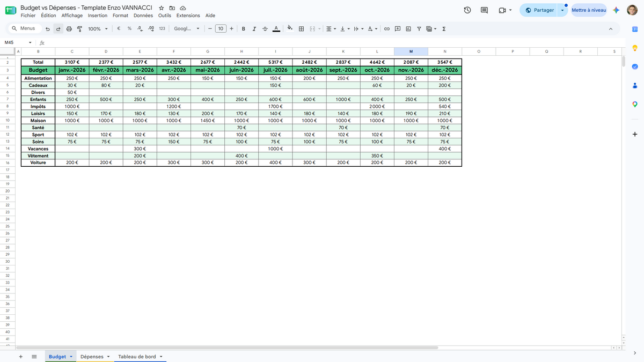Format selection as percent

pos(129,29)
